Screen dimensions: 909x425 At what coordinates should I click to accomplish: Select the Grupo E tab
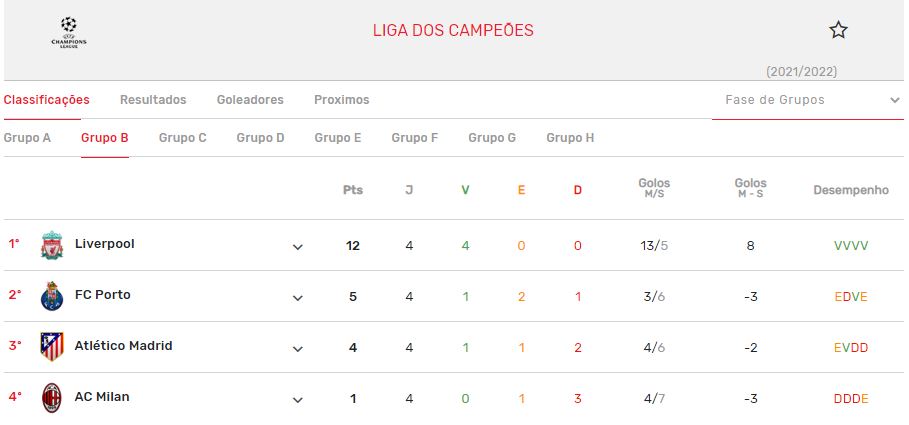click(337, 138)
